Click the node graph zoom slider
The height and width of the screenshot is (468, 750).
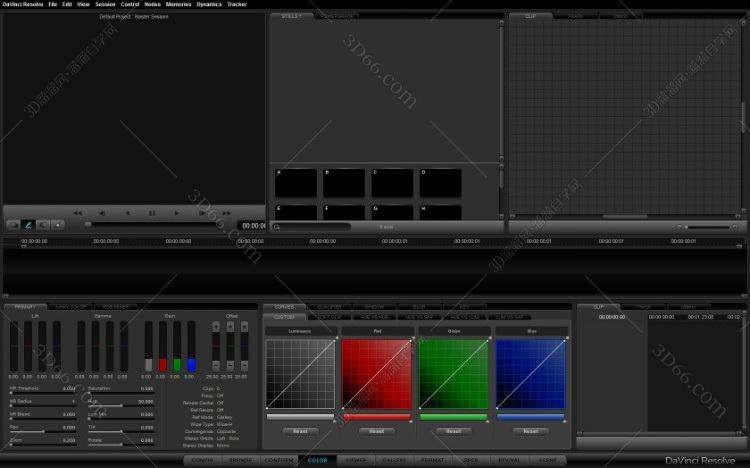[707, 227]
